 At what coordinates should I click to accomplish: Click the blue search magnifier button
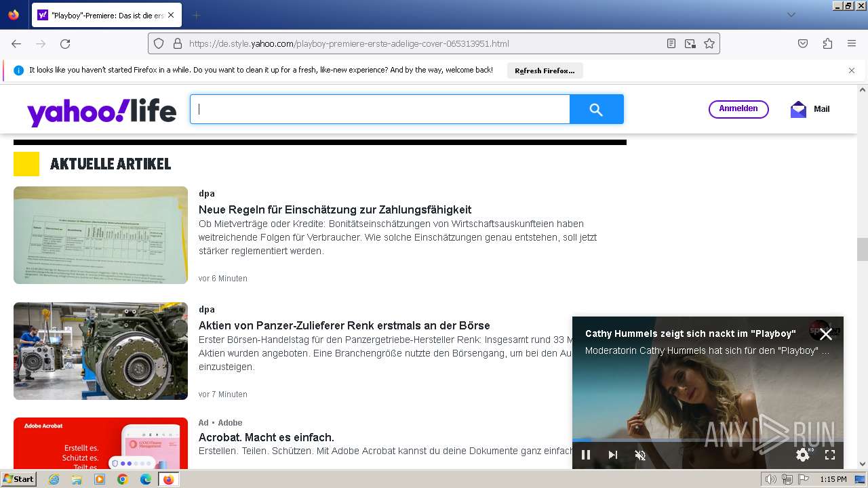coord(596,109)
